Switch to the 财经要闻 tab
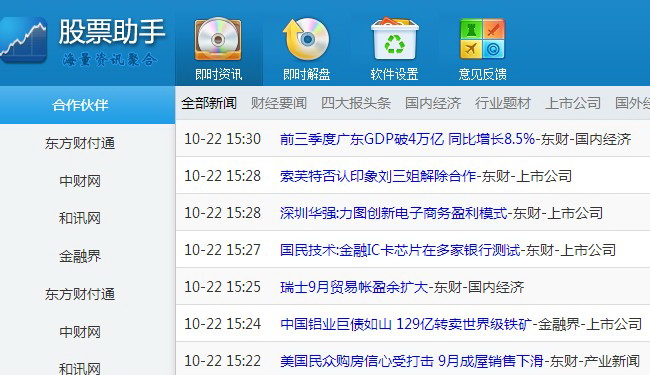 click(x=279, y=103)
